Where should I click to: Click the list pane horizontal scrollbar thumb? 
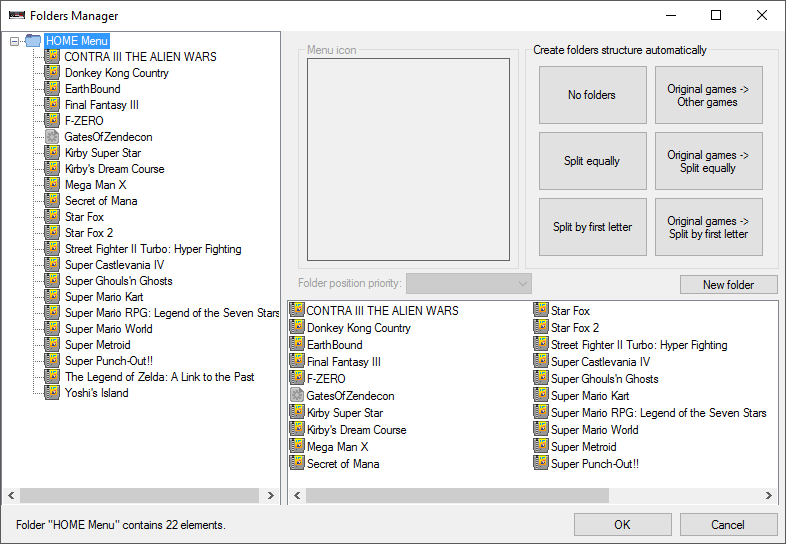[458, 496]
